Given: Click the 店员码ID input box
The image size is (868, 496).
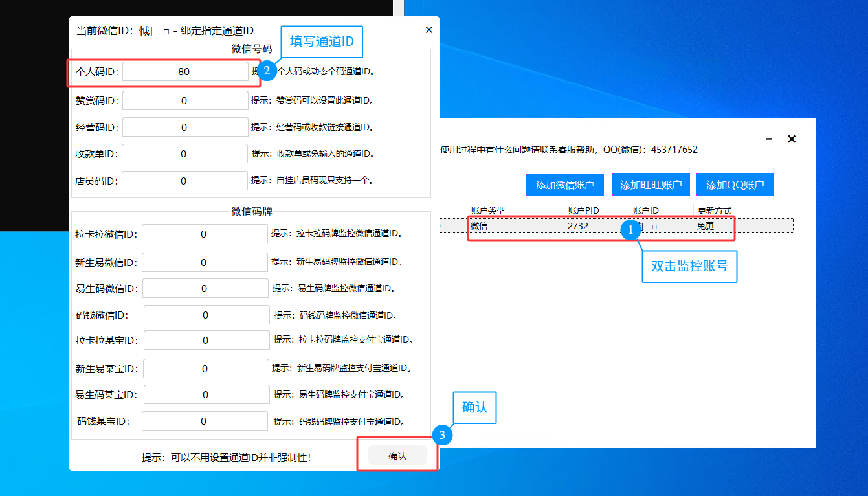Looking at the screenshot, I should coord(184,181).
